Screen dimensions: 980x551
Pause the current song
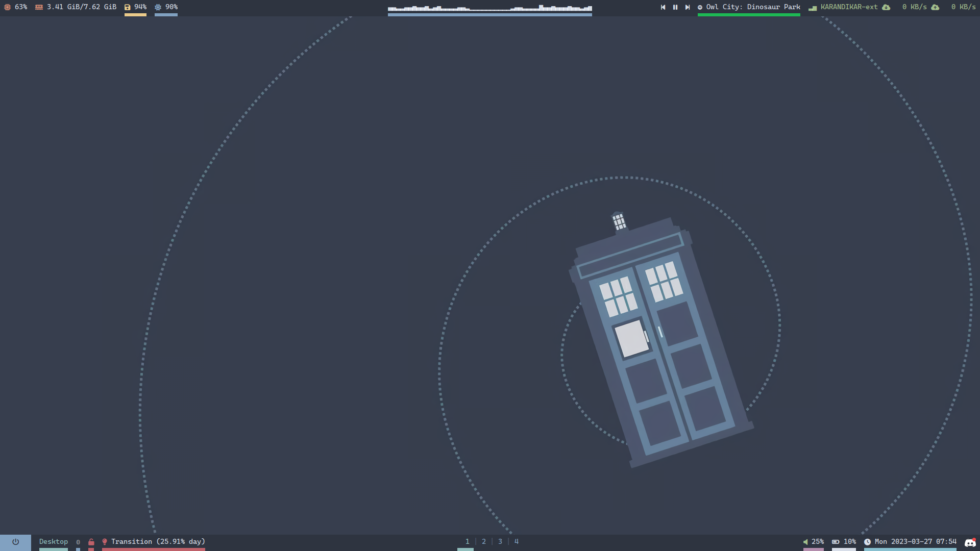coord(675,7)
